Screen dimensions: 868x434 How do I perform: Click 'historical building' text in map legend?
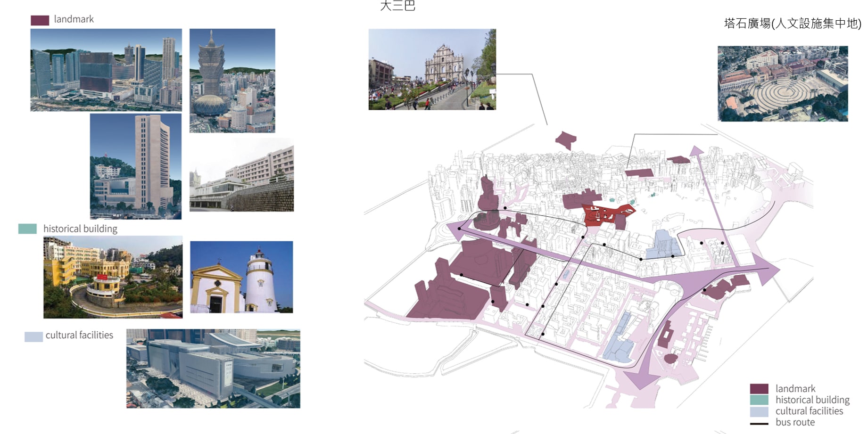812,400
